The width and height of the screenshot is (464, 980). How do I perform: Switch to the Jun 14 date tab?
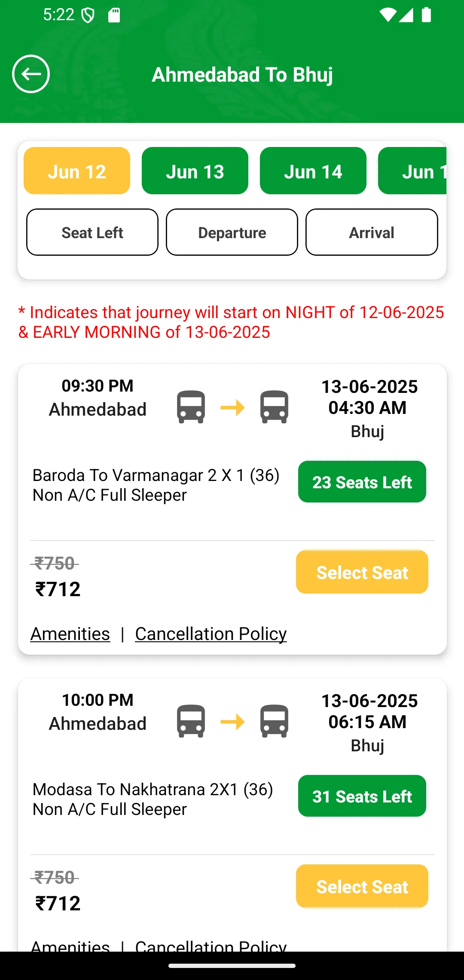click(313, 171)
